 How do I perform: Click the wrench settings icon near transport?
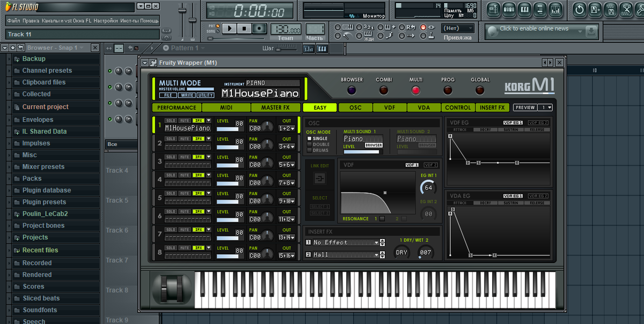(347, 35)
